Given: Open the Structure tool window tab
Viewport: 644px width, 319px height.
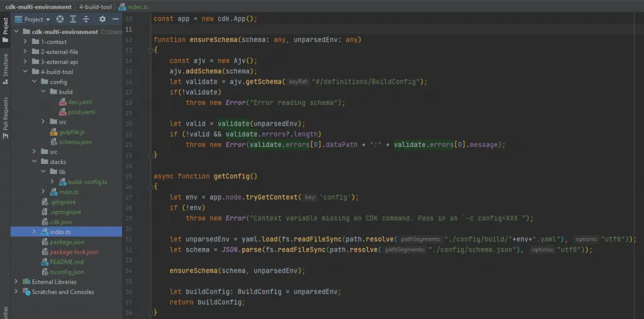Looking at the screenshot, I should 6,65.
